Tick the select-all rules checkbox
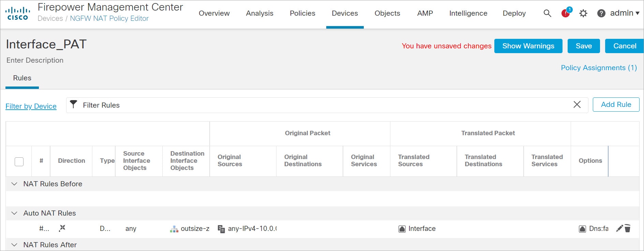The height and width of the screenshot is (251, 644). pos(19,161)
